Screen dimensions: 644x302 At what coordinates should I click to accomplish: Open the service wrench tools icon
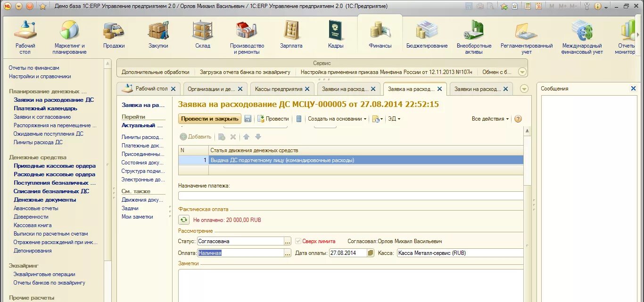pos(586,6)
